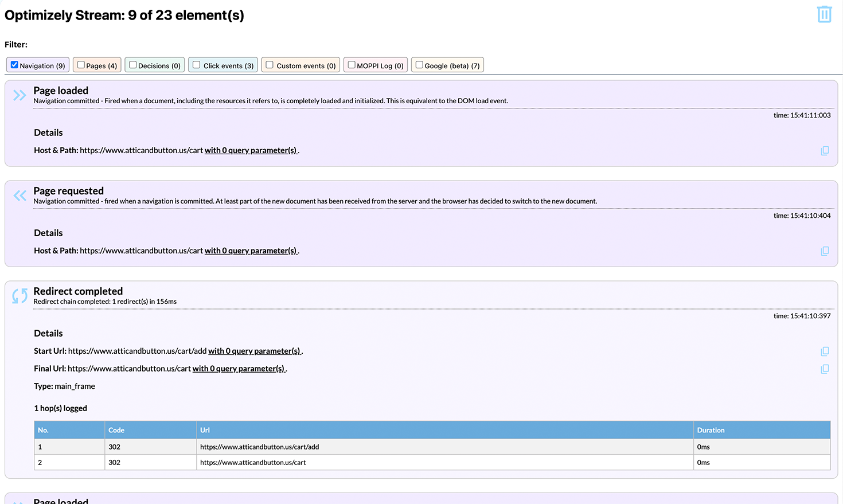843x504 pixels.
Task: Enable the Google (beta) (7) filter
Action: [x=419, y=65]
